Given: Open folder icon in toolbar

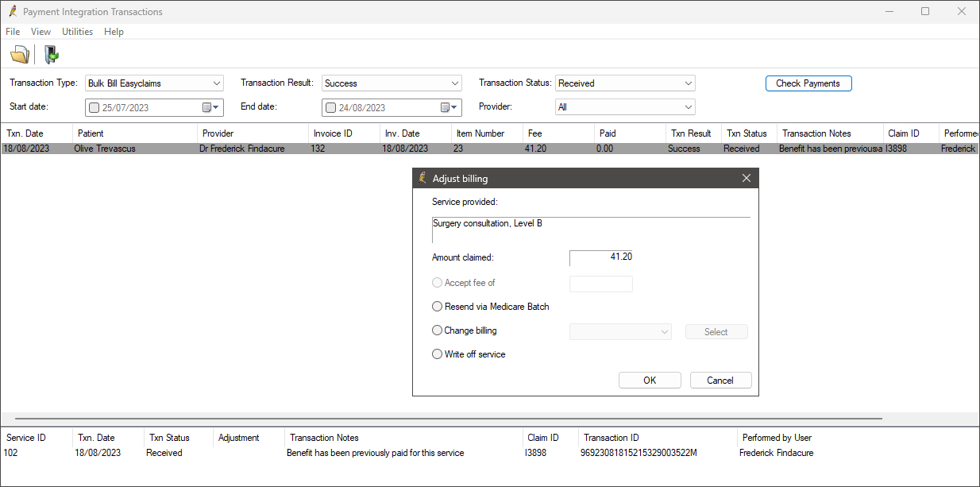Looking at the screenshot, I should coord(19,55).
